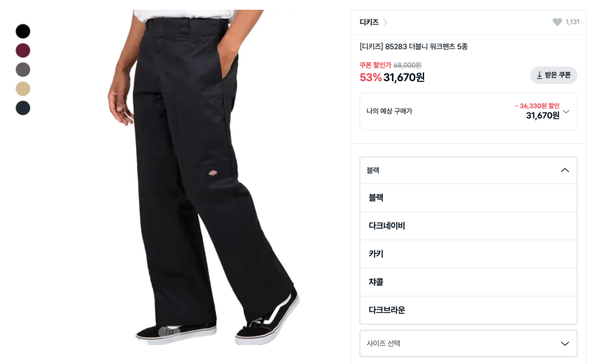Open the 디키즈 brand link
This screenshot has width=594, height=364.
[x=369, y=22]
